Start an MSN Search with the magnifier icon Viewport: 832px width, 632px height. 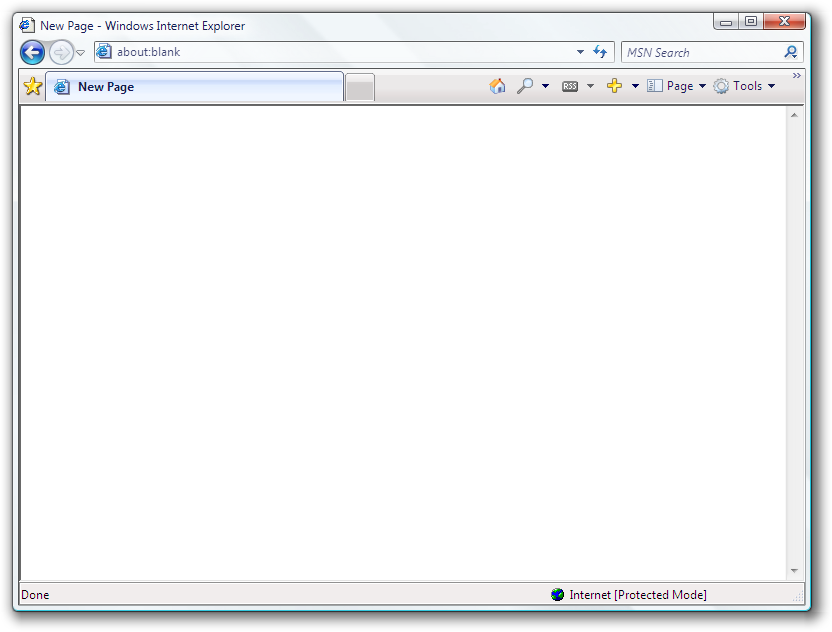coord(789,51)
